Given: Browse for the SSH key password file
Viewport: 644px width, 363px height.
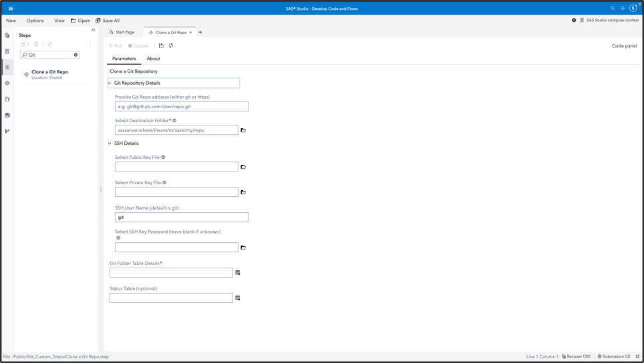Looking at the screenshot, I should click(243, 248).
